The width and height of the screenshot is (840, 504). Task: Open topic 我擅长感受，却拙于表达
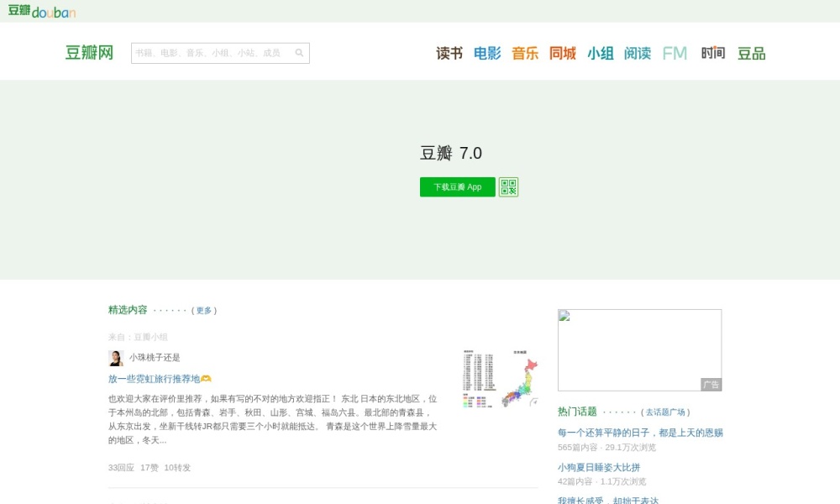pyautogui.click(x=608, y=501)
